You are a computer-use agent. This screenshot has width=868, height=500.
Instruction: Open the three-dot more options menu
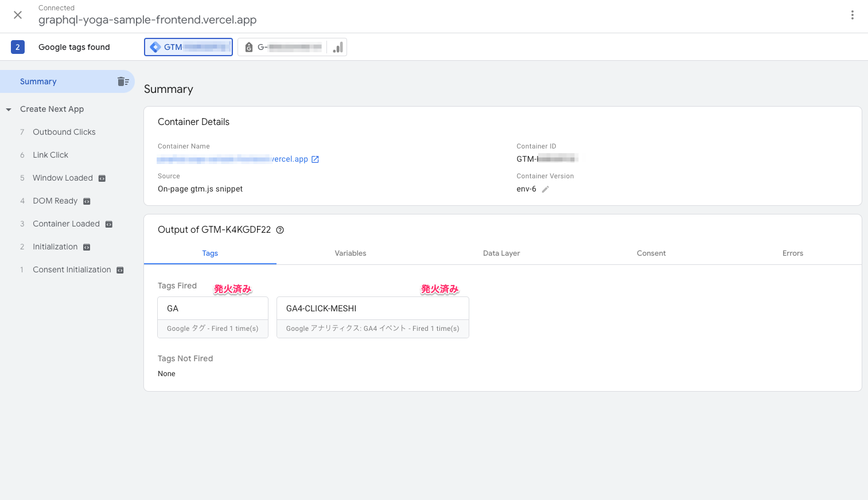click(852, 15)
